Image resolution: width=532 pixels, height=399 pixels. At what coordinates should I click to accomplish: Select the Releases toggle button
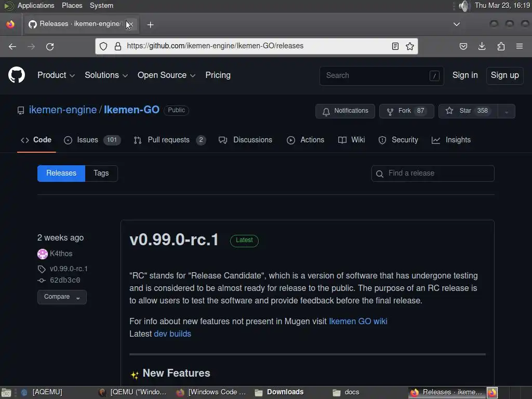click(61, 174)
